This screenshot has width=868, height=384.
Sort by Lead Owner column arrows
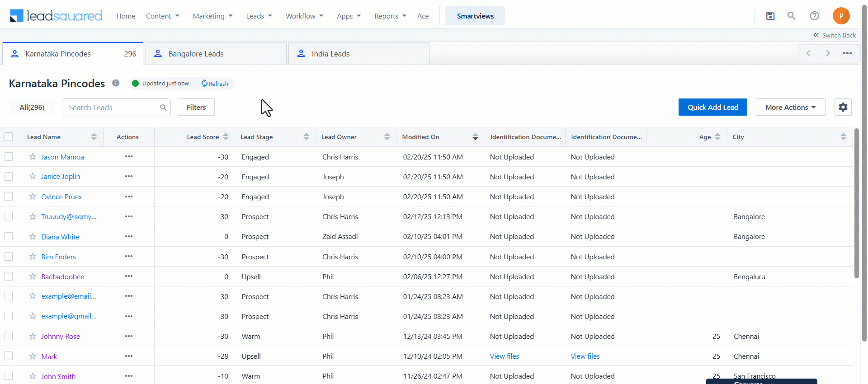click(x=387, y=137)
